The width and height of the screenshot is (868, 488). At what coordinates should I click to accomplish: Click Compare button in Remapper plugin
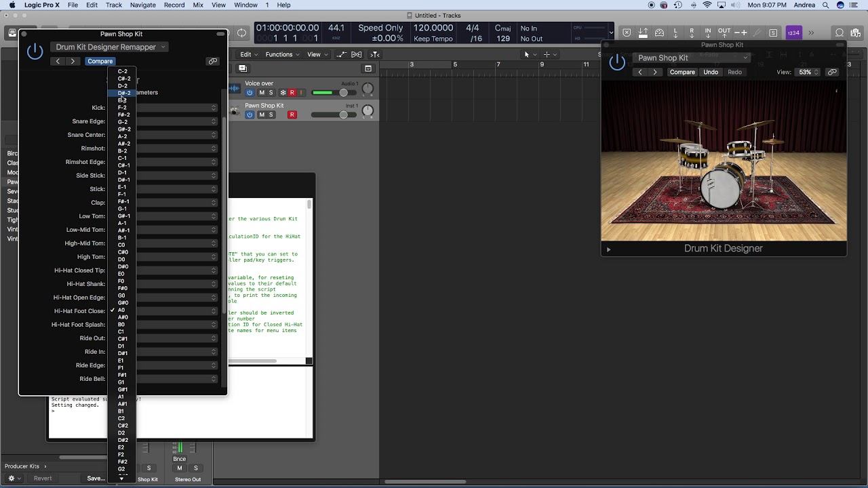(x=100, y=61)
